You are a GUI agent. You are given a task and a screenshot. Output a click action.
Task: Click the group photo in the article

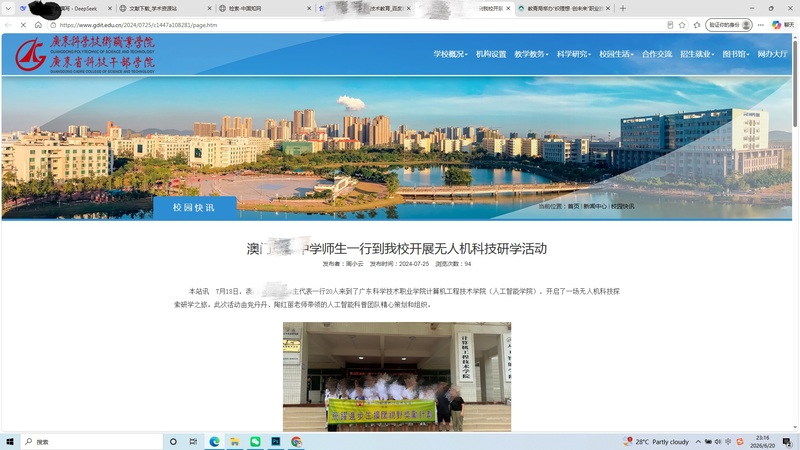tap(397, 377)
